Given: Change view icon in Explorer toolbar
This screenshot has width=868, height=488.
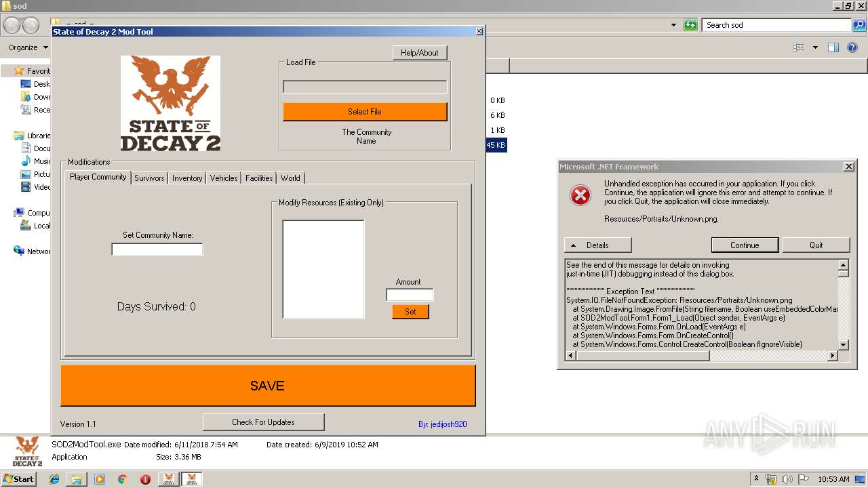Looking at the screenshot, I should click(x=799, y=47).
